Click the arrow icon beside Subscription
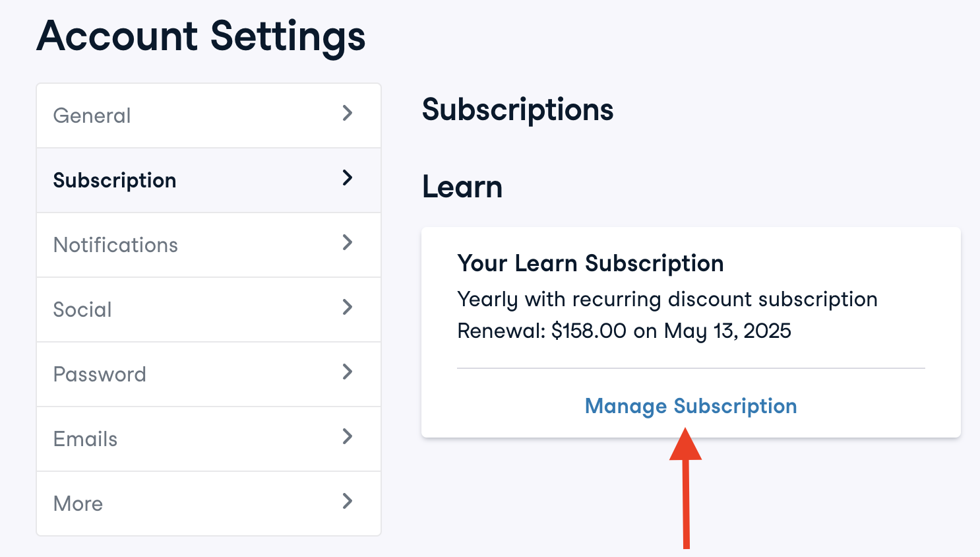 348,178
